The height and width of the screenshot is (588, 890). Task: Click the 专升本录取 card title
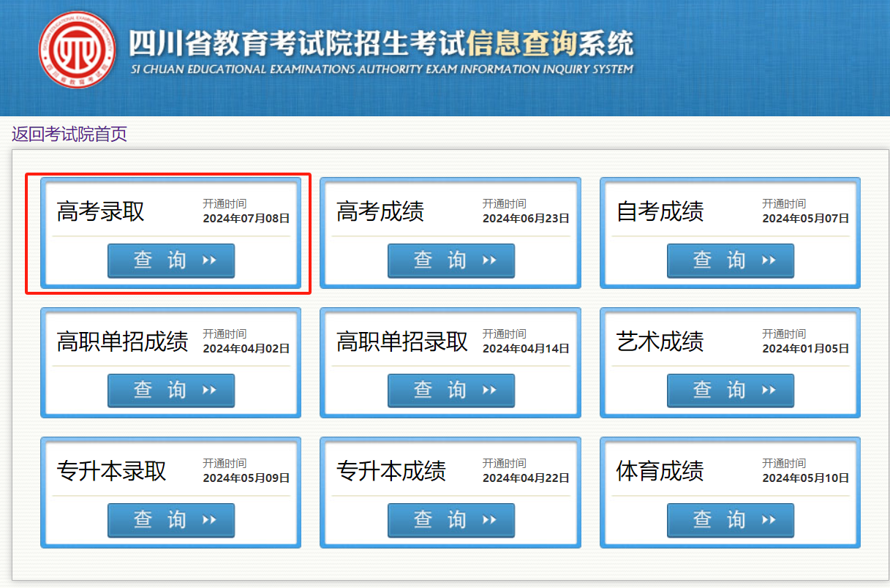(112, 471)
